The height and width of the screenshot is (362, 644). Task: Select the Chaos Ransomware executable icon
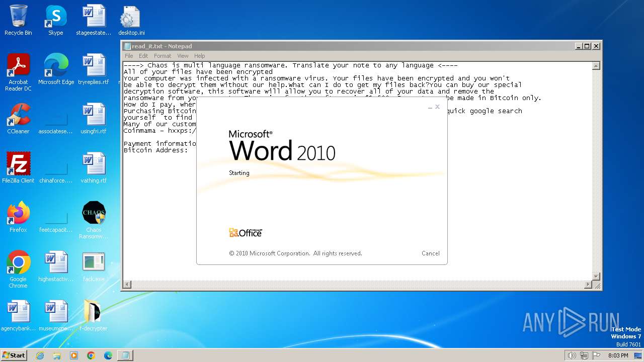[x=94, y=220]
